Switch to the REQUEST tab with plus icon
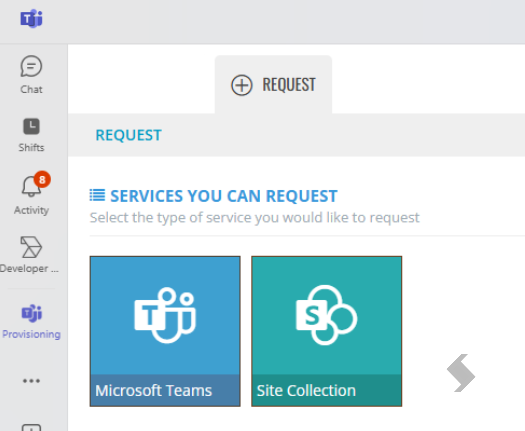The height and width of the screenshot is (431, 525). point(273,85)
